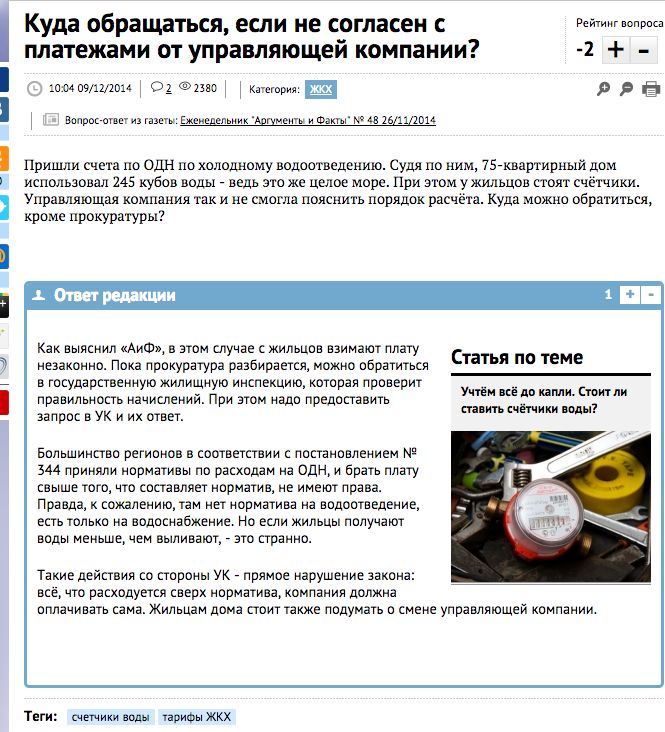
Task: Click the paragraph starting "Большинство регионов"
Action: 228,496
